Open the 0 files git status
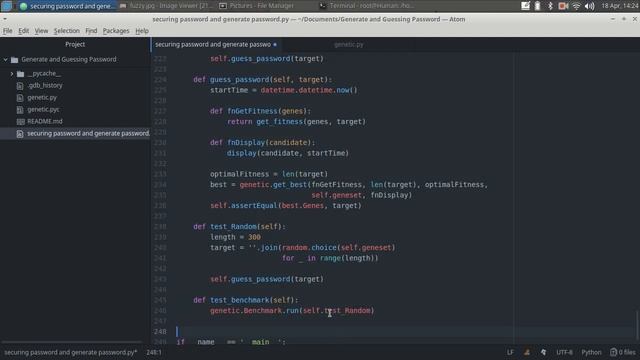The image size is (640, 360). pyautogui.click(x=623, y=352)
